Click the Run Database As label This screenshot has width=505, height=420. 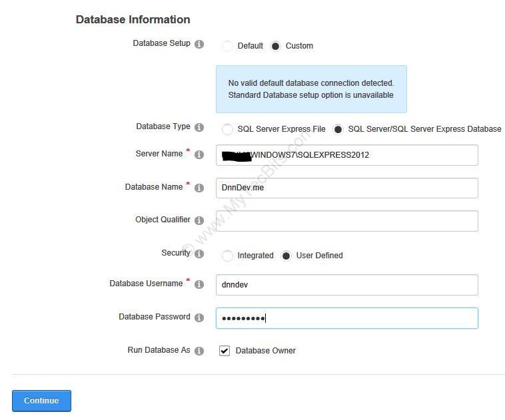(x=159, y=350)
